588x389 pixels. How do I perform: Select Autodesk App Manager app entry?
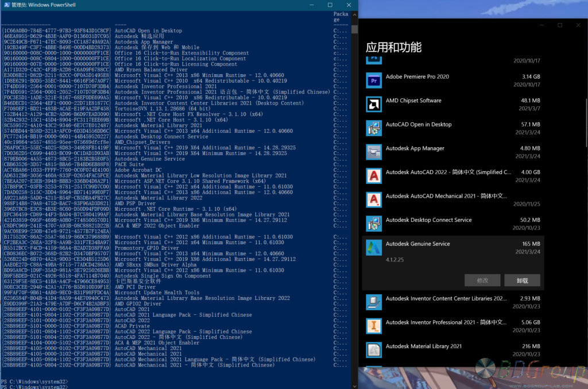click(x=453, y=152)
